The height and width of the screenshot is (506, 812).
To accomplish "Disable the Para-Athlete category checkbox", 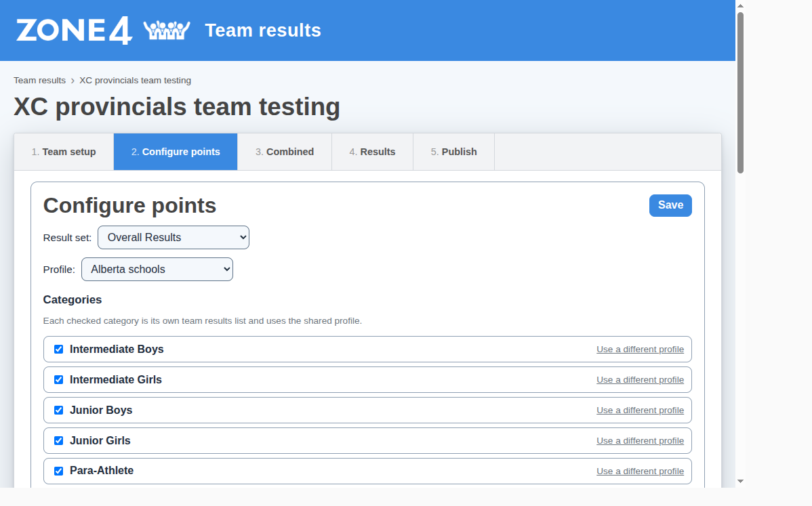I will (x=59, y=471).
